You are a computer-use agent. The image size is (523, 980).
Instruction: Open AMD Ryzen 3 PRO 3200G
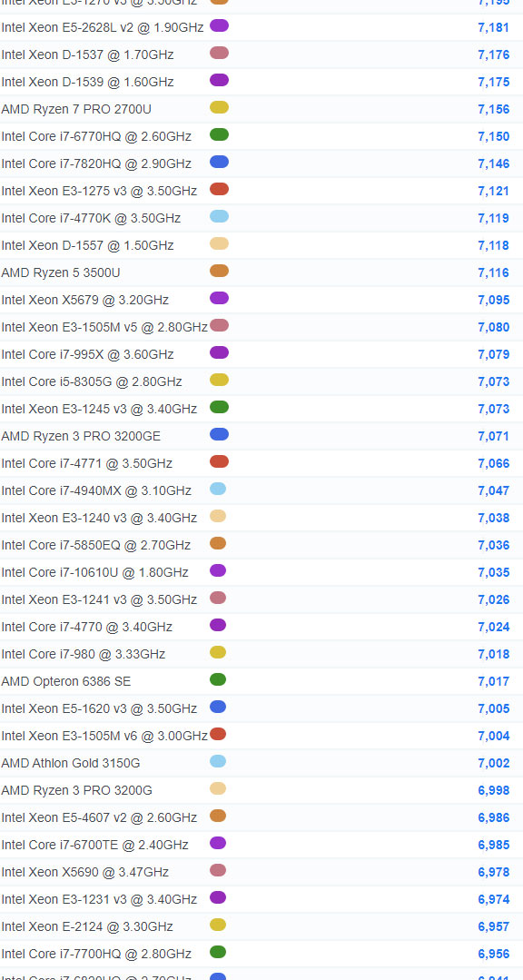(77, 790)
